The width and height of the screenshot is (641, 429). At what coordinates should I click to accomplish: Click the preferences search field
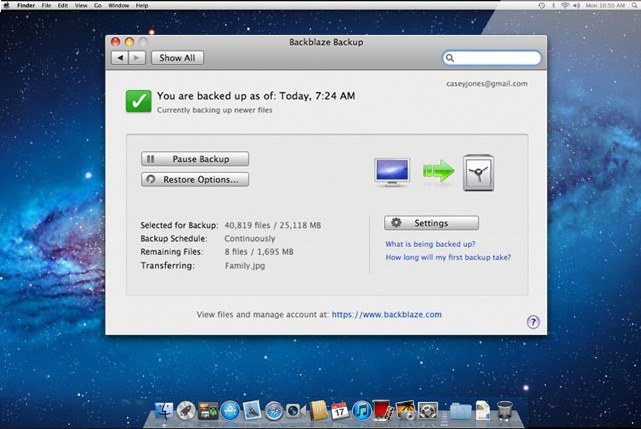point(495,58)
